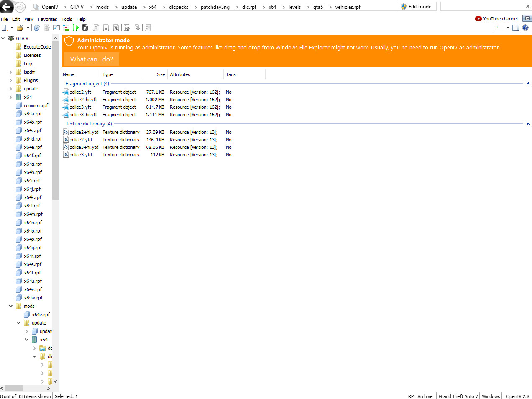Collapse the mods tree folder

(10, 306)
